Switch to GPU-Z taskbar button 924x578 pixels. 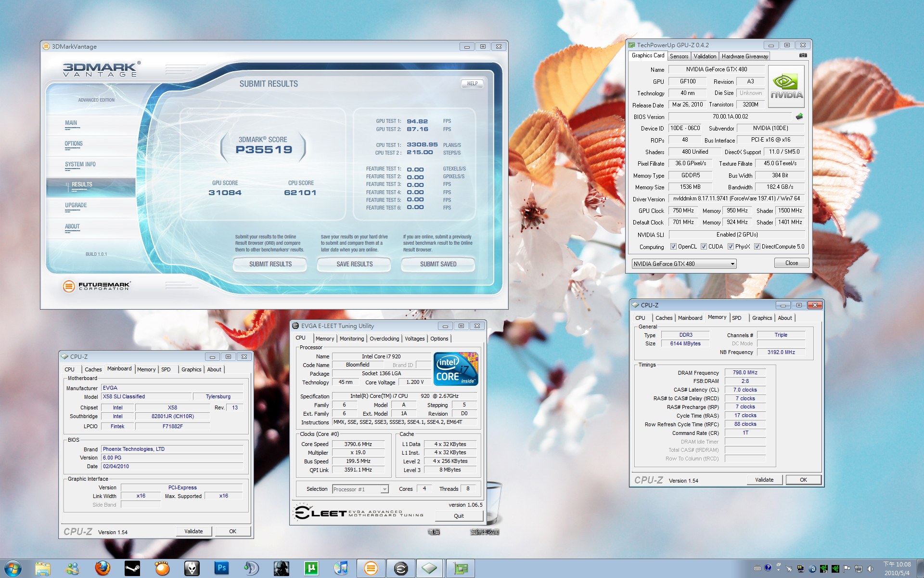click(x=461, y=568)
